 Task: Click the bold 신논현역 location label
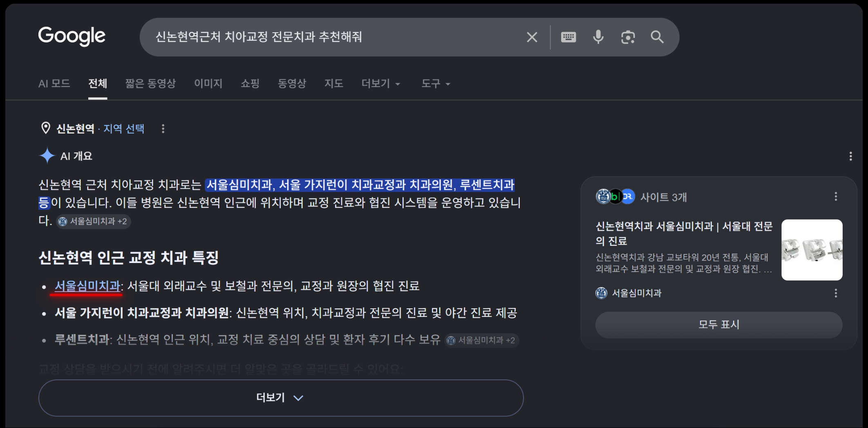[x=75, y=129]
